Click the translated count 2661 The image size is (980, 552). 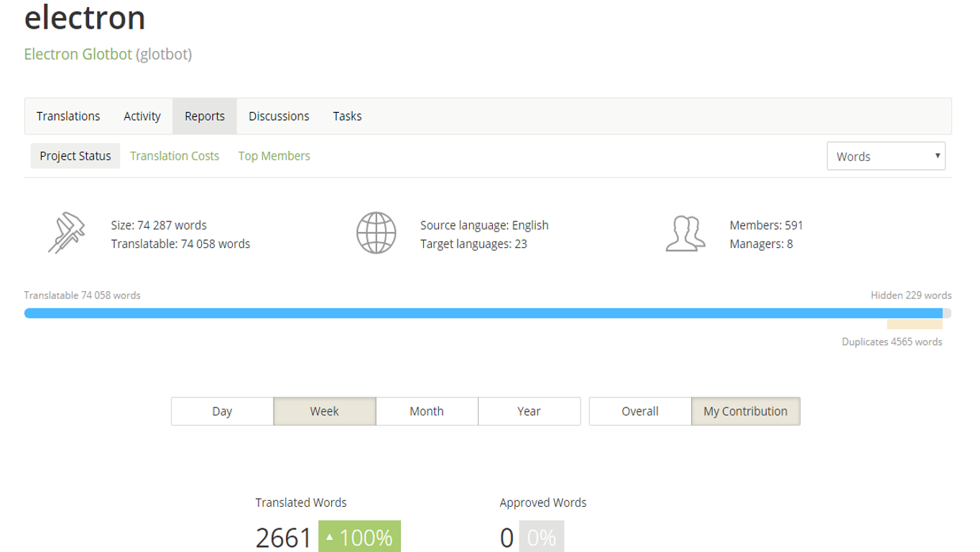[284, 538]
